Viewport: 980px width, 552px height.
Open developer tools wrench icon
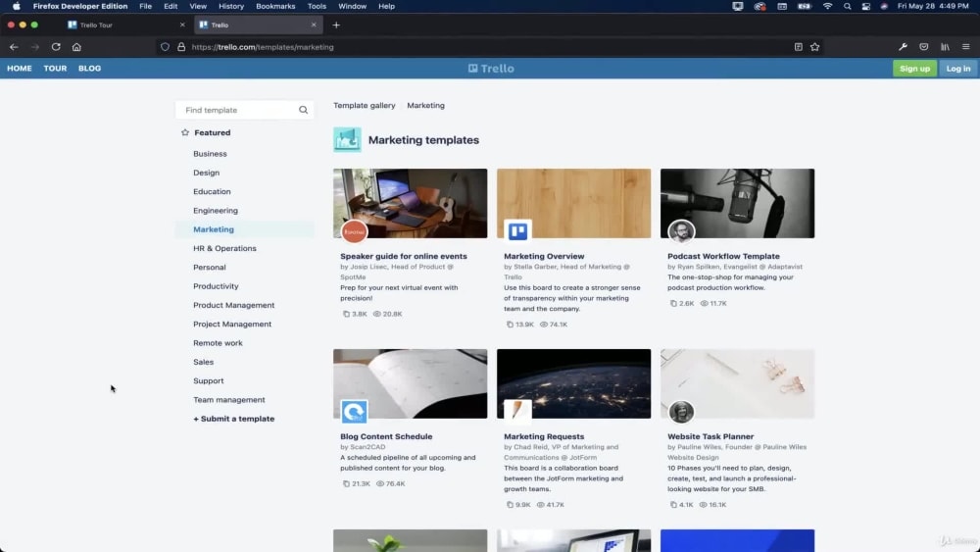904,47
